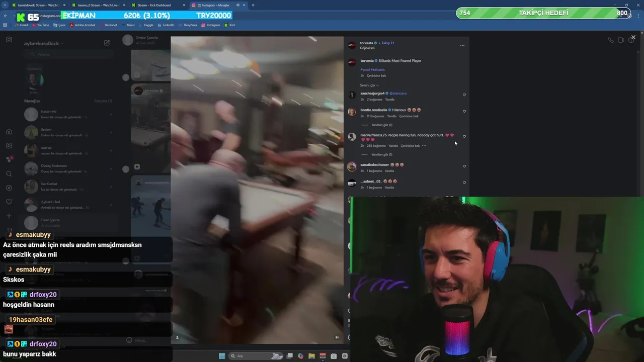Open the Adobe Acrobat bookmark
Screen dimensions: 644x362
coord(83,25)
